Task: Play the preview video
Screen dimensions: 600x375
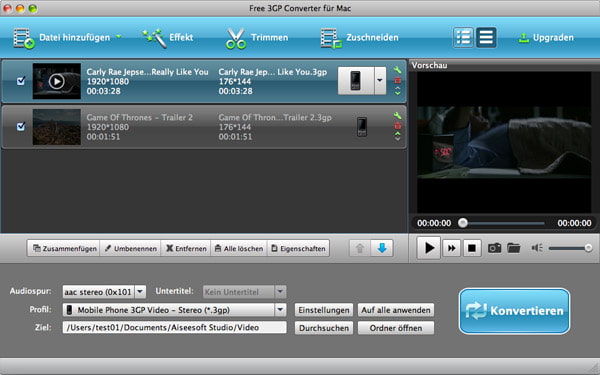Action: [x=429, y=248]
